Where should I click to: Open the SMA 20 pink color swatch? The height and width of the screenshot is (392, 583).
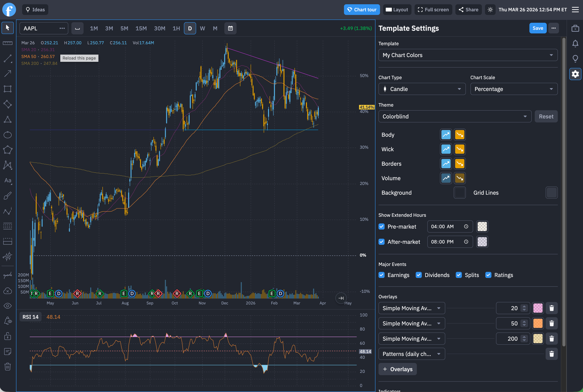(x=538, y=308)
